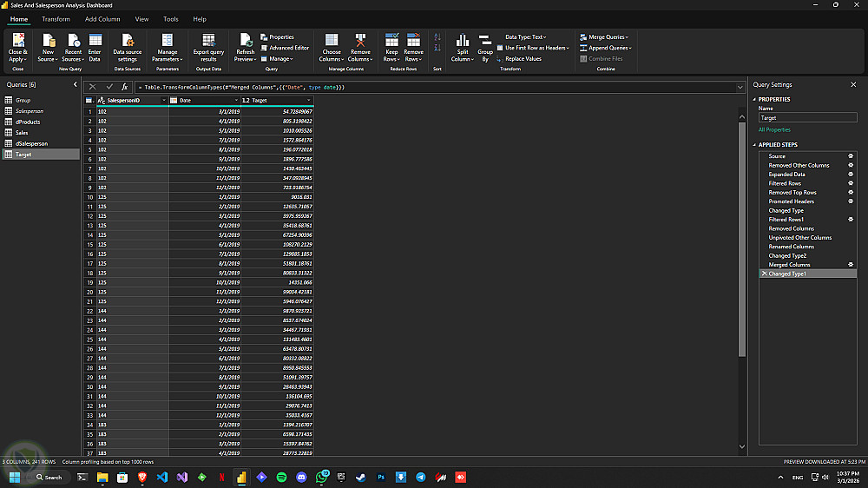The width and height of the screenshot is (868, 488).
Task: Open settings gear for Merged Columns step
Action: (850, 265)
